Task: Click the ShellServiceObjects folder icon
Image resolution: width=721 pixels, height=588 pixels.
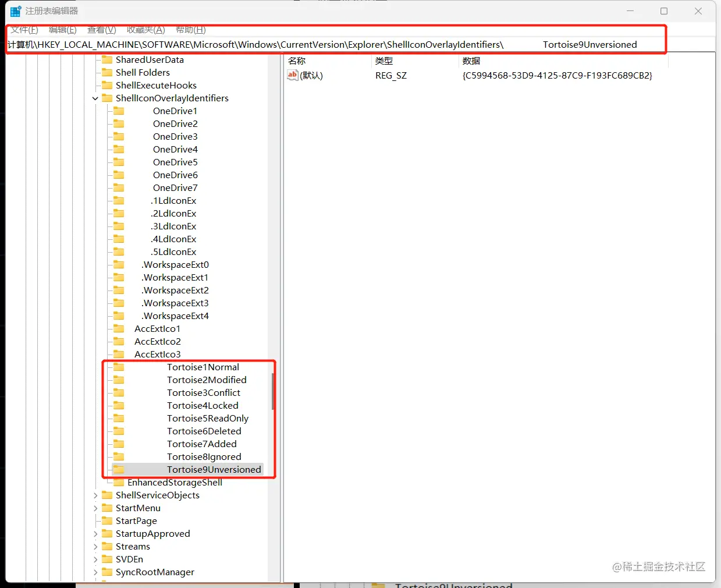Action: pos(107,495)
